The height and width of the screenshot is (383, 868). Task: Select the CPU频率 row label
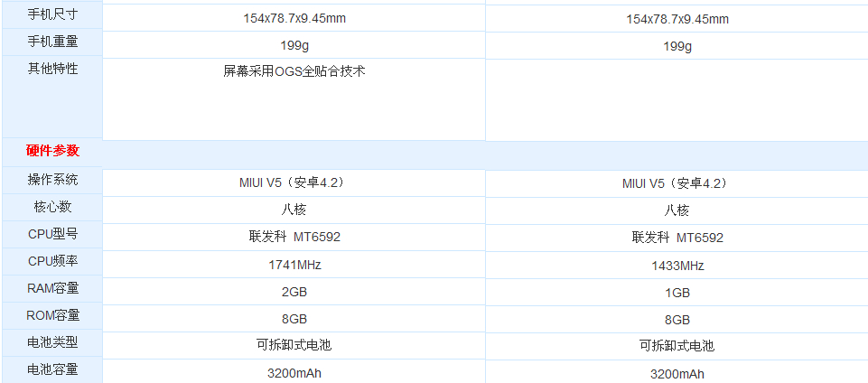click(x=52, y=262)
